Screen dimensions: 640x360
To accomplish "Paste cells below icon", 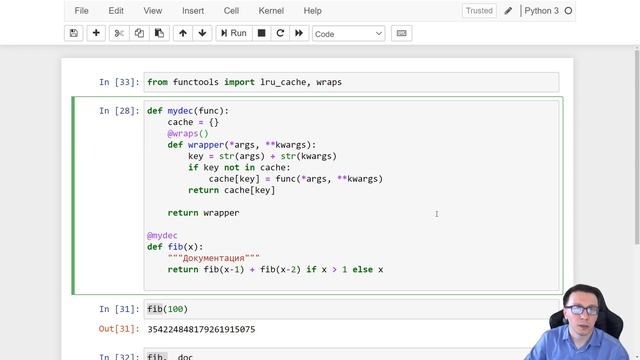I will click(159, 33).
